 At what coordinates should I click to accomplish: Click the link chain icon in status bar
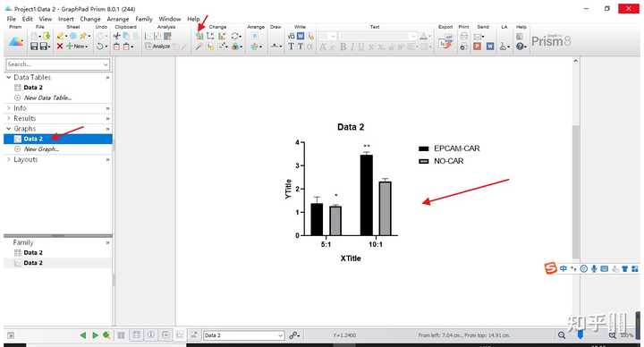click(x=293, y=335)
